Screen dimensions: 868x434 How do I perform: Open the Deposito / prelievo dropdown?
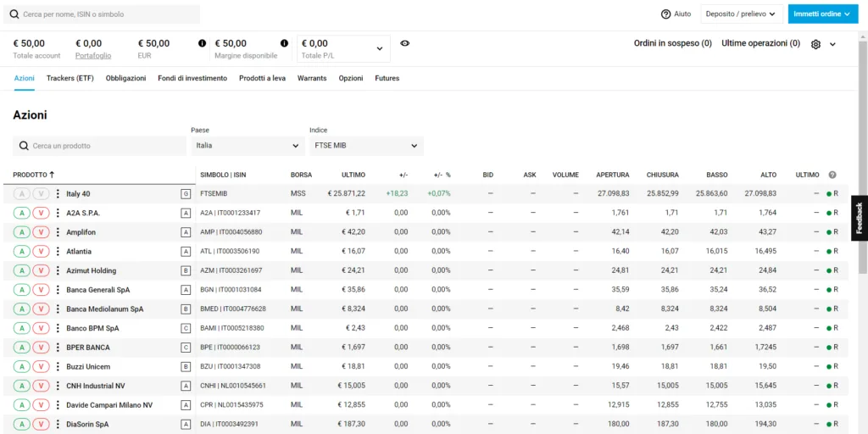click(742, 14)
